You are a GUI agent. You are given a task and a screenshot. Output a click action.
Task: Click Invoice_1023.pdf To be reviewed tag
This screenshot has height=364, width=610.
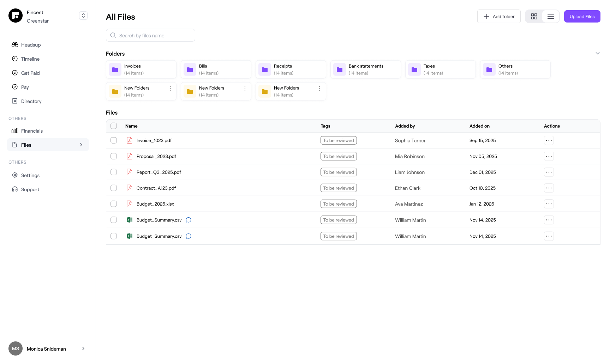tap(339, 140)
